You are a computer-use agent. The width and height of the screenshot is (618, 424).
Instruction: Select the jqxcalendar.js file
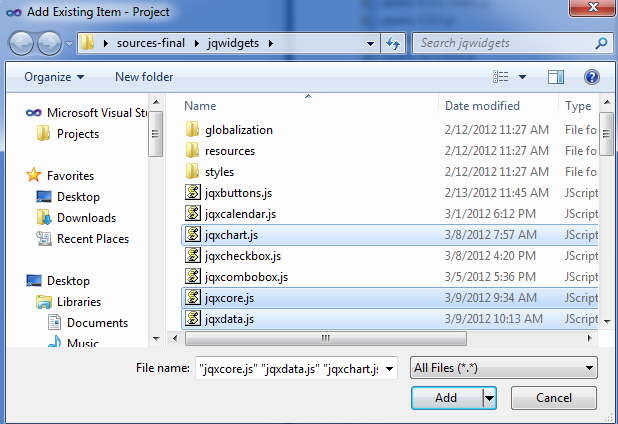[389, 214]
